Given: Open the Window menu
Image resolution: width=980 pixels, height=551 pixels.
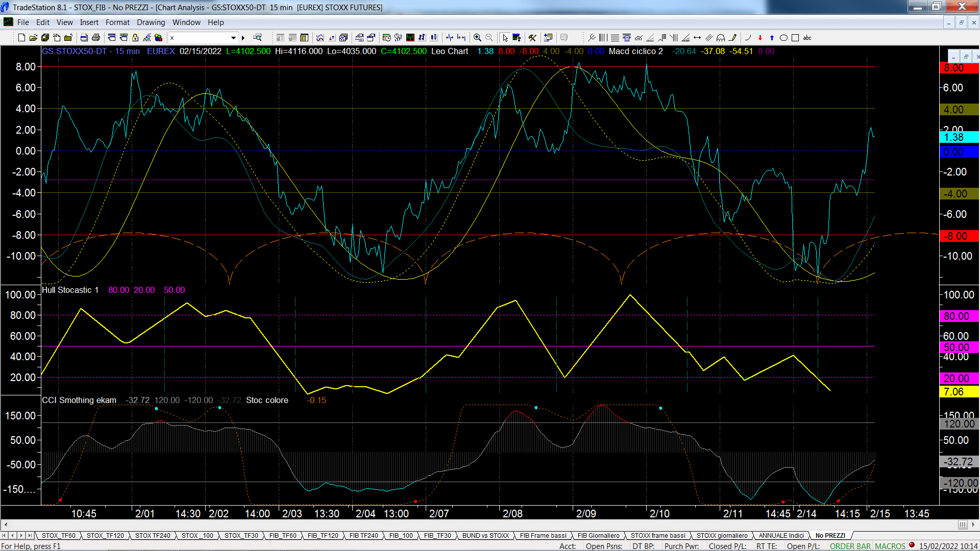Looking at the screenshot, I should (x=186, y=22).
